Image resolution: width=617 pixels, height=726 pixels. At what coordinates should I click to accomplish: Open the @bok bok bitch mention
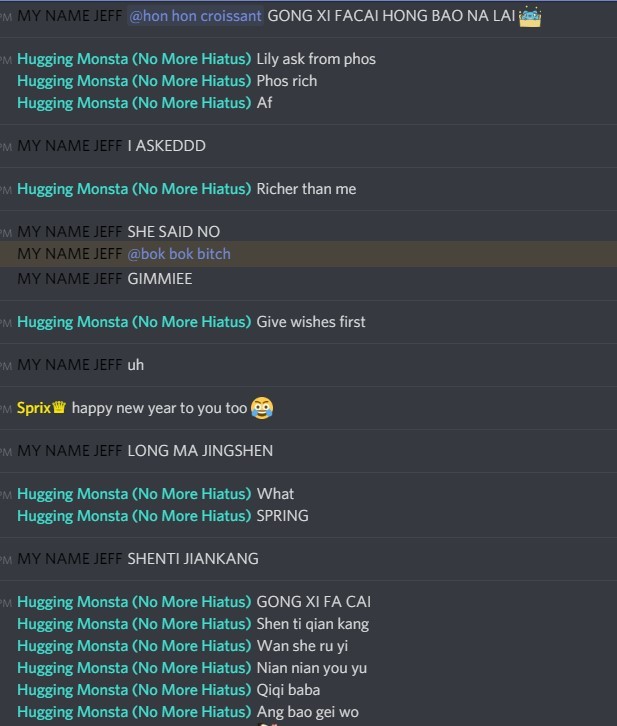179,254
